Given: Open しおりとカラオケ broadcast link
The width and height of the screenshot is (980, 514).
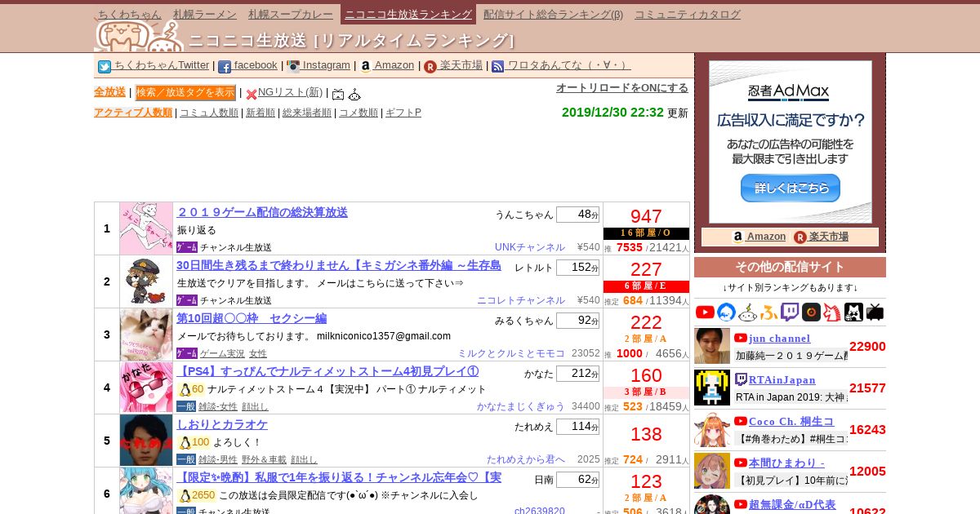Looking at the screenshot, I should pyautogui.click(x=222, y=424).
